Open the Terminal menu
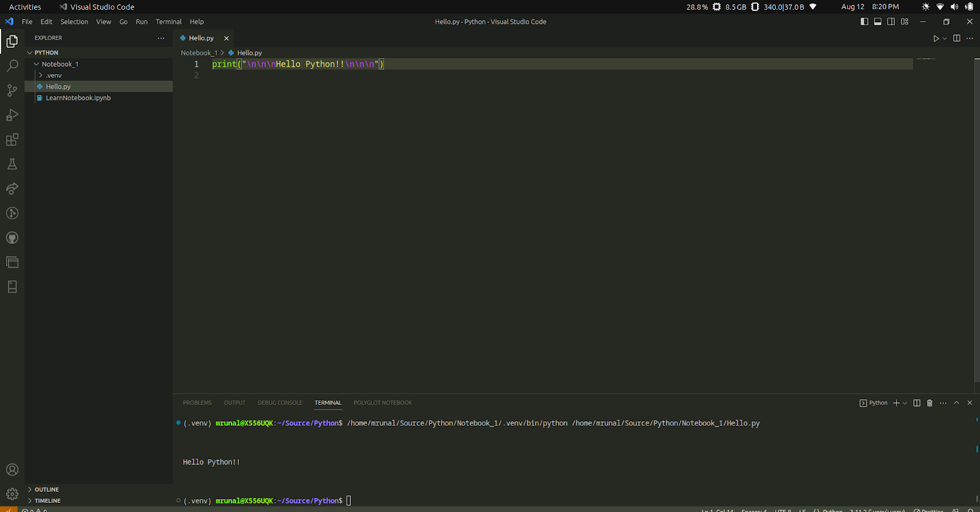 168,21
